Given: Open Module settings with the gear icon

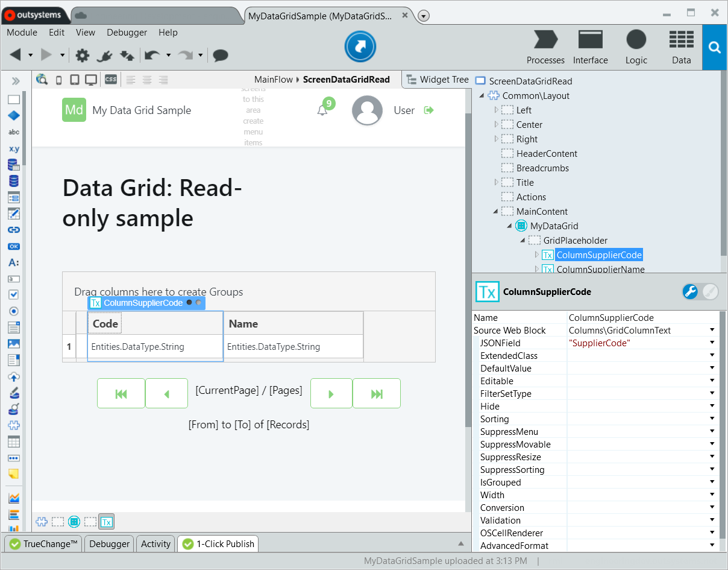Looking at the screenshot, I should tap(83, 55).
